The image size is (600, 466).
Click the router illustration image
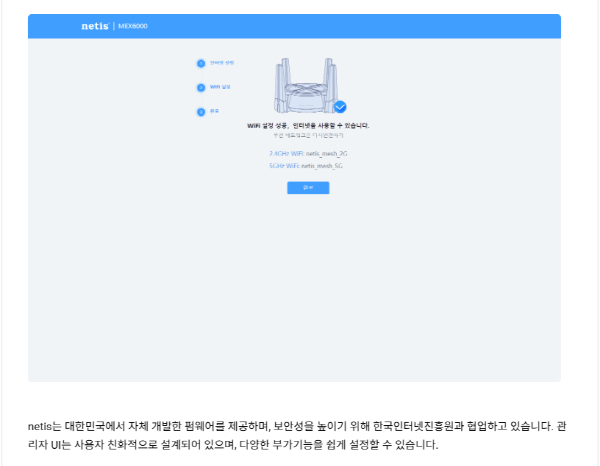pos(306,85)
